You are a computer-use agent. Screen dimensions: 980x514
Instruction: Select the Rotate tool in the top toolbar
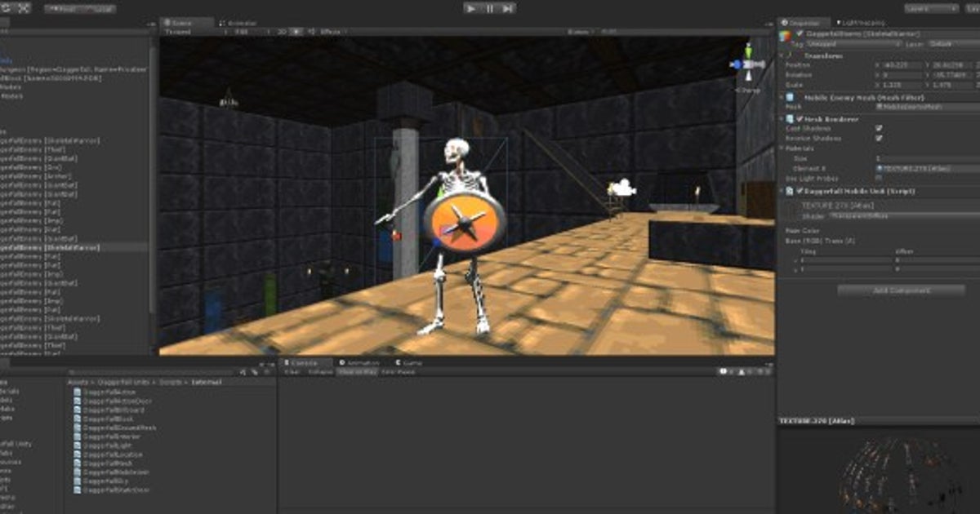[x=5, y=8]
